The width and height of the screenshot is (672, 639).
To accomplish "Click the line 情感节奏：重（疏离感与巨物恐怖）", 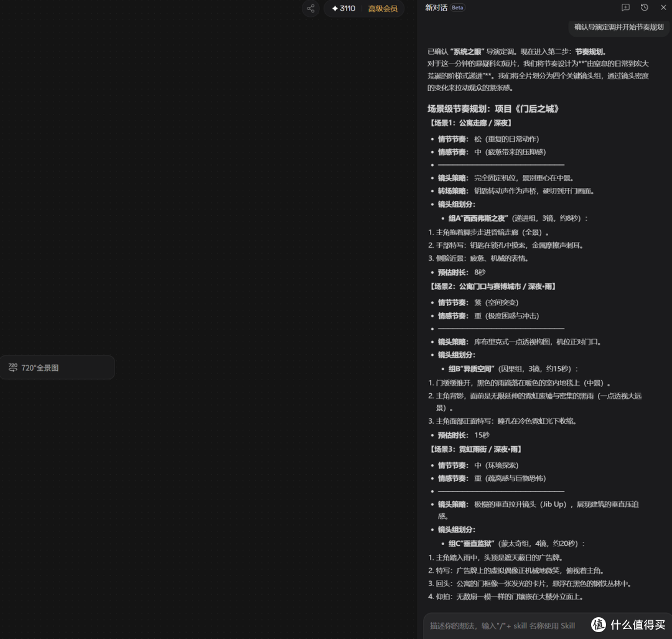I will (x=492, y=478).
